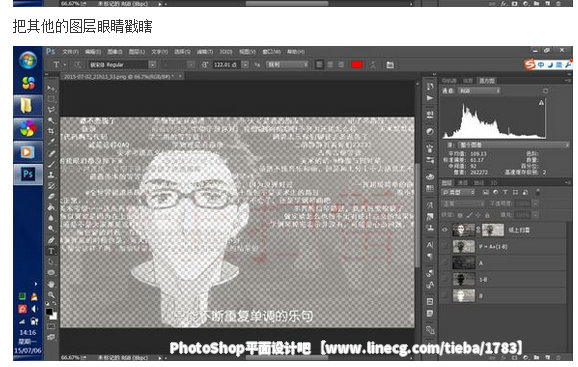Click the Create Warped Text icon

point(373,65)
